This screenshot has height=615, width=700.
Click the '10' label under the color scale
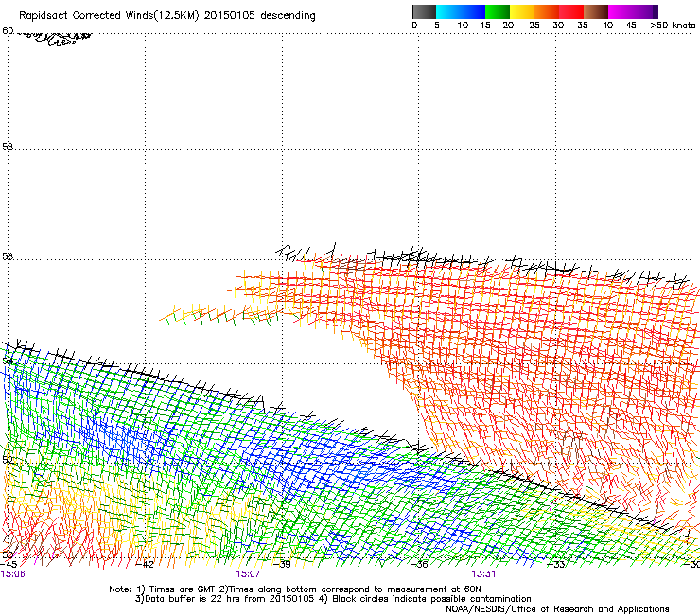click(463, 26)
